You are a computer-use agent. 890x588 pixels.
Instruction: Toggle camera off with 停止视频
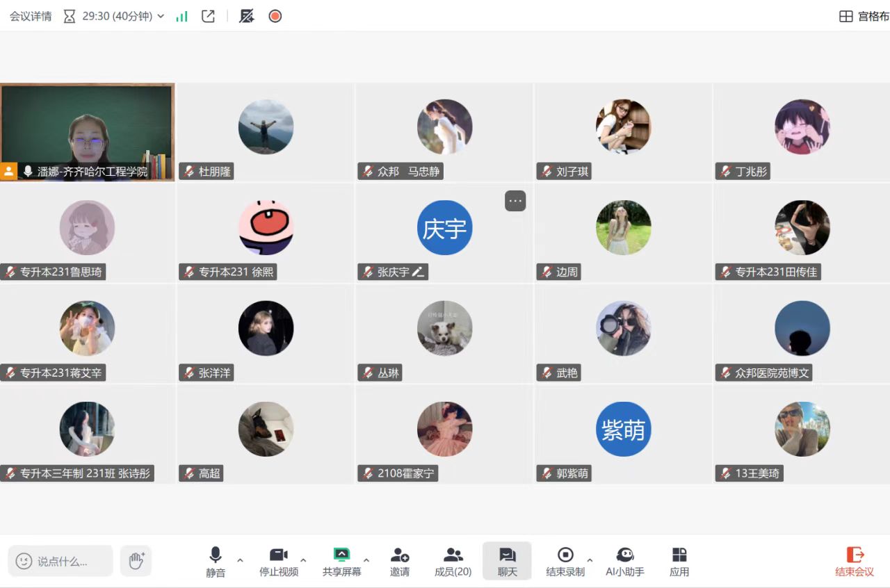(x=279, y=561)
